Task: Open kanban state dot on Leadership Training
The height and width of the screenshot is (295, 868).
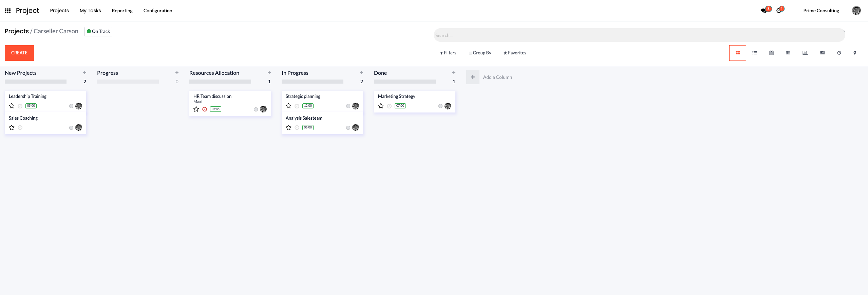Action: pyautogui.click(x=71, y=106)
